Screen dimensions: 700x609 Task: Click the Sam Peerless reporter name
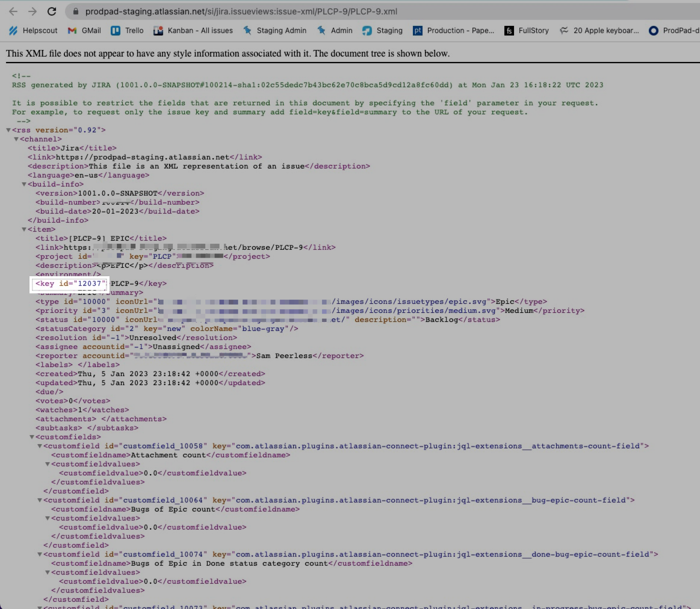click(284, 356)
